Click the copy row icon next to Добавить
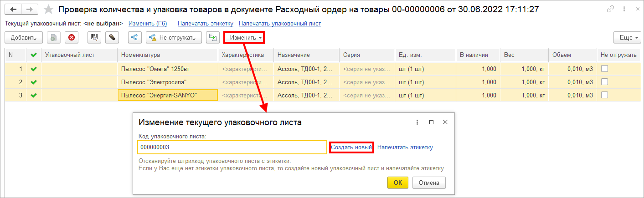The width and height of the screenshot is (644, 198). (54, 38)
